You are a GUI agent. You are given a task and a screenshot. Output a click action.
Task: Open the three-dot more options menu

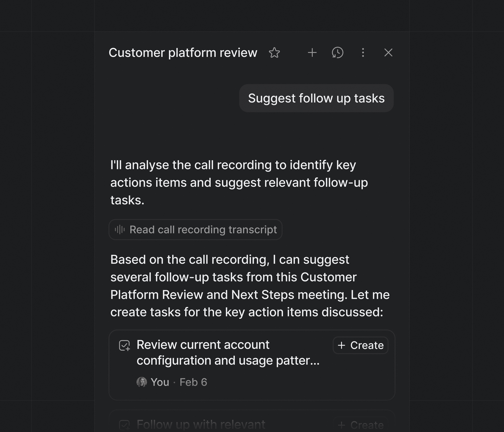pos(363,53)
